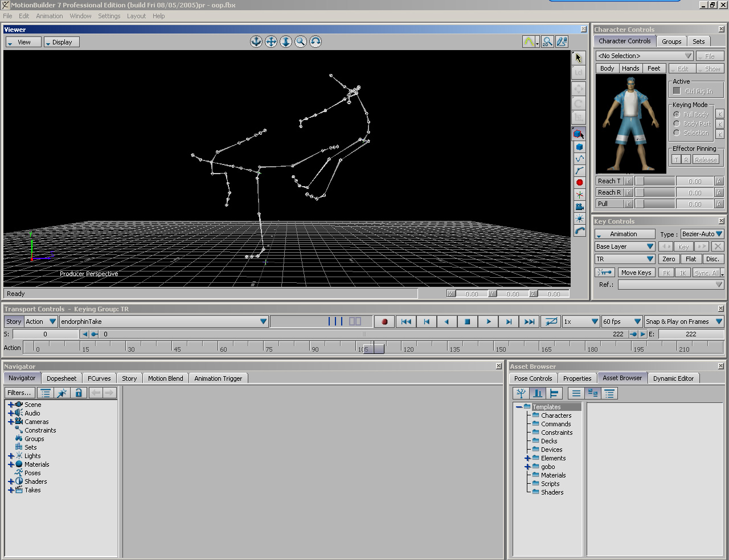The image size is (729, 560).
Task: Toggle the FK button in Key Controls
Action: point(666,273)
